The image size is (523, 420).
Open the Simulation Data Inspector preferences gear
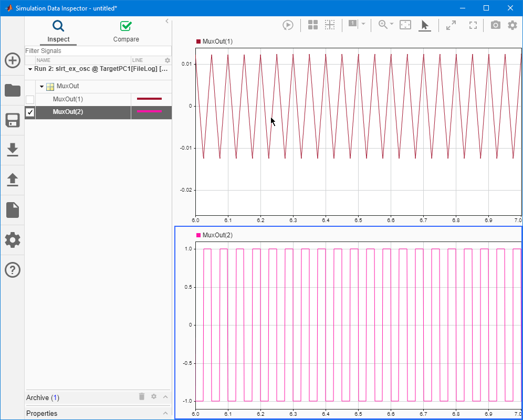click(x=512, y=25)
